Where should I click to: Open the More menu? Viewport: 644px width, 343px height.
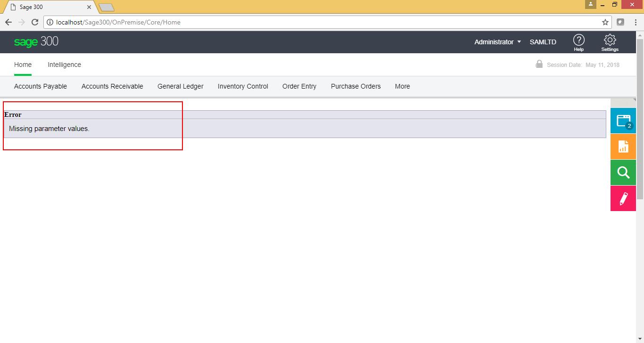click(x=403, y=86)
